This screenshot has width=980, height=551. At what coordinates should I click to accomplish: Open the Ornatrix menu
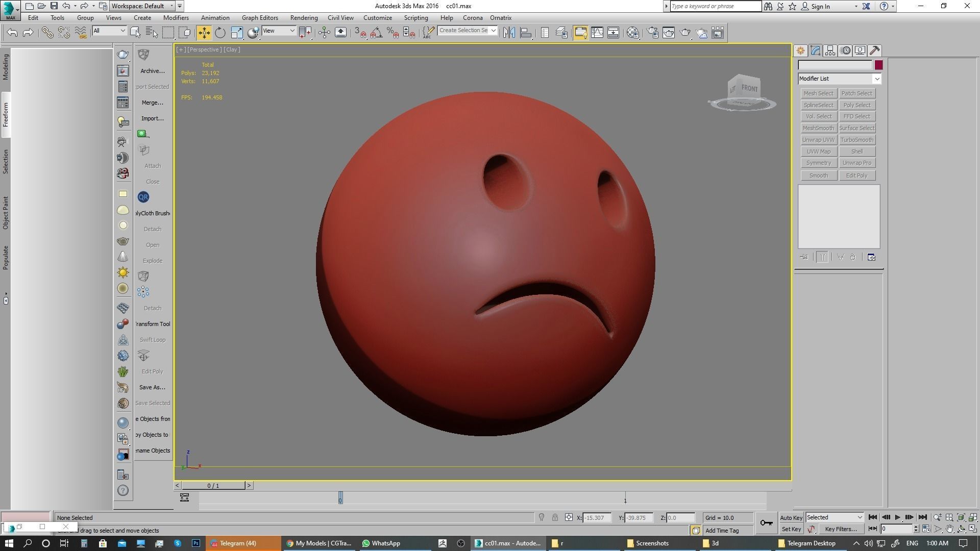(501, 18)
